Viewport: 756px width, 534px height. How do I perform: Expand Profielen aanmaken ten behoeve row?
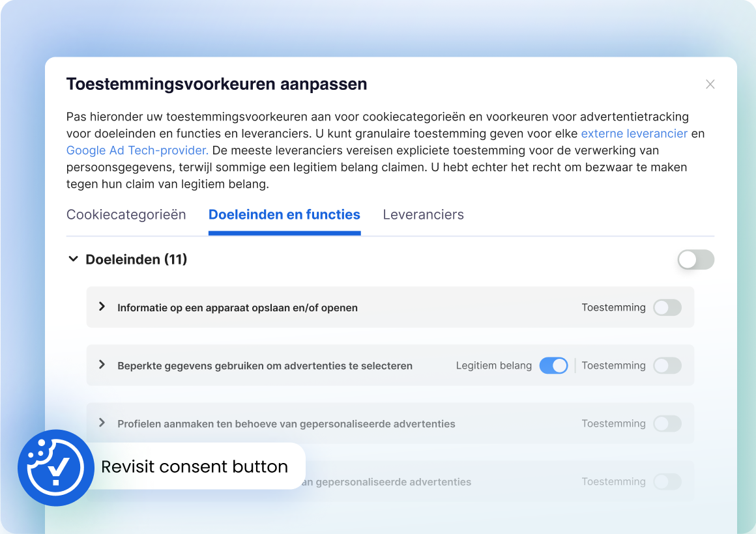point(102,423)
